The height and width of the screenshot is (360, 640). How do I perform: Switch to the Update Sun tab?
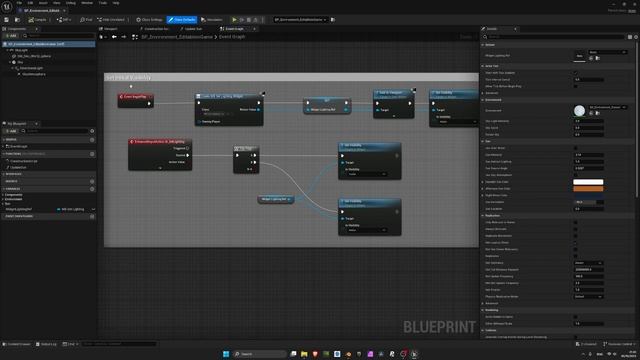point(191,29)
